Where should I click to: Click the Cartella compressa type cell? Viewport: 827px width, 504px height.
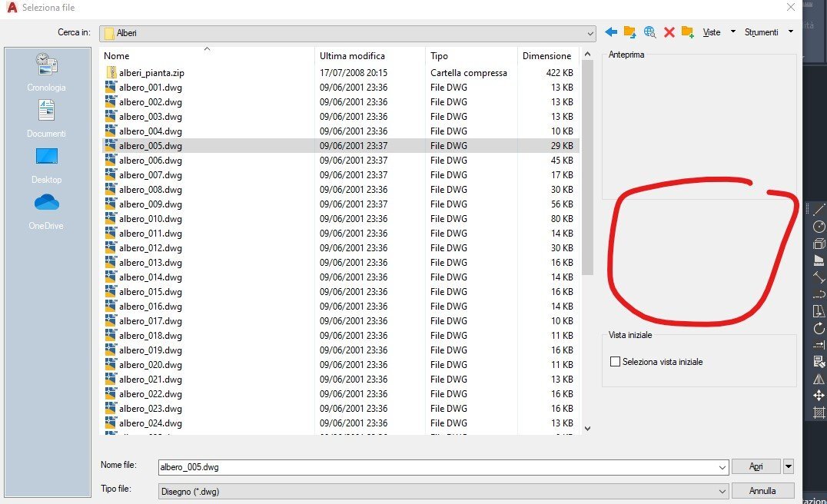[x=468, y=72]
